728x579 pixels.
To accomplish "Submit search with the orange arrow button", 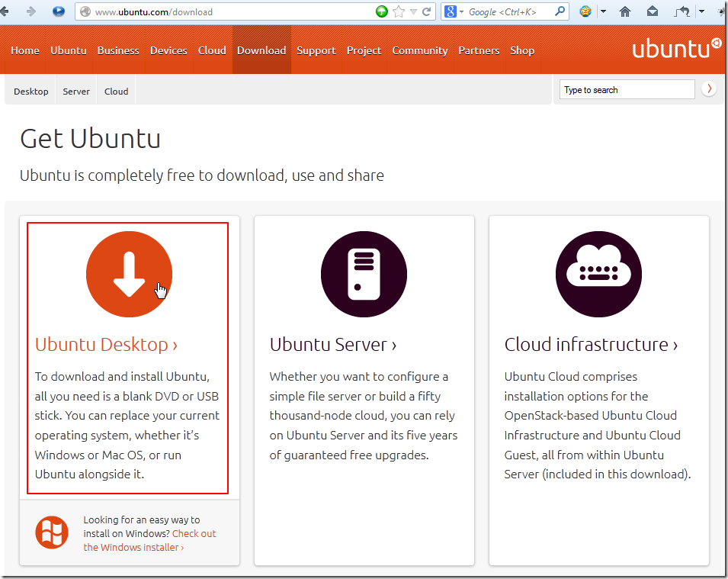I will (709, 88).
